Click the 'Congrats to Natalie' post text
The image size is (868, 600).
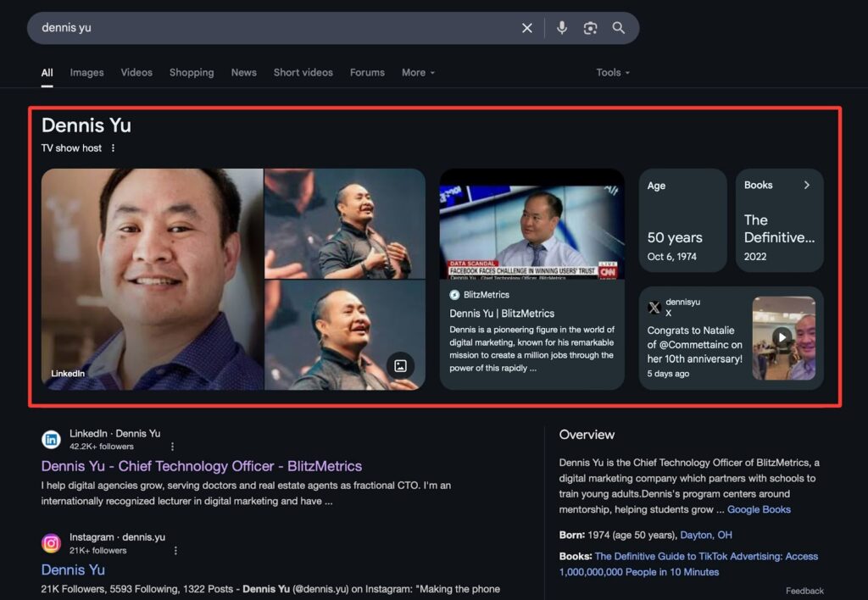[x=695, y=344]
